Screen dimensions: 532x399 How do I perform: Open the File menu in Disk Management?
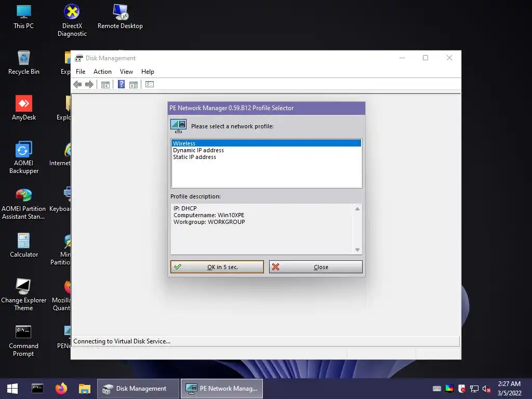pyautogui.click(x=81, y=72)
